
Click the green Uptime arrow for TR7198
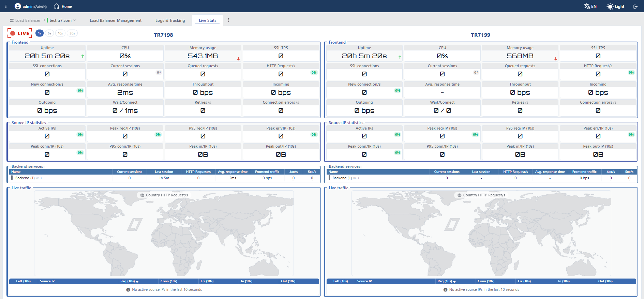pos(83,57)
